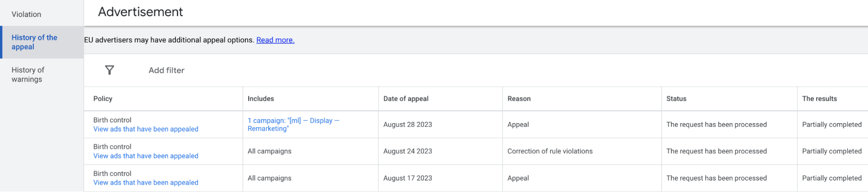Click the Advertisement page heading
The height and width of the screenshot is (192, 868).
[140, 12]
